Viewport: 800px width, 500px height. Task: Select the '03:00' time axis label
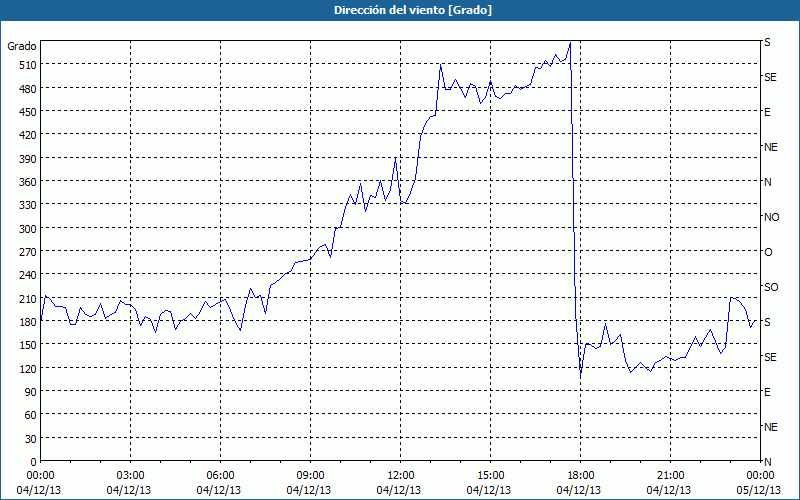coord(131,476)
